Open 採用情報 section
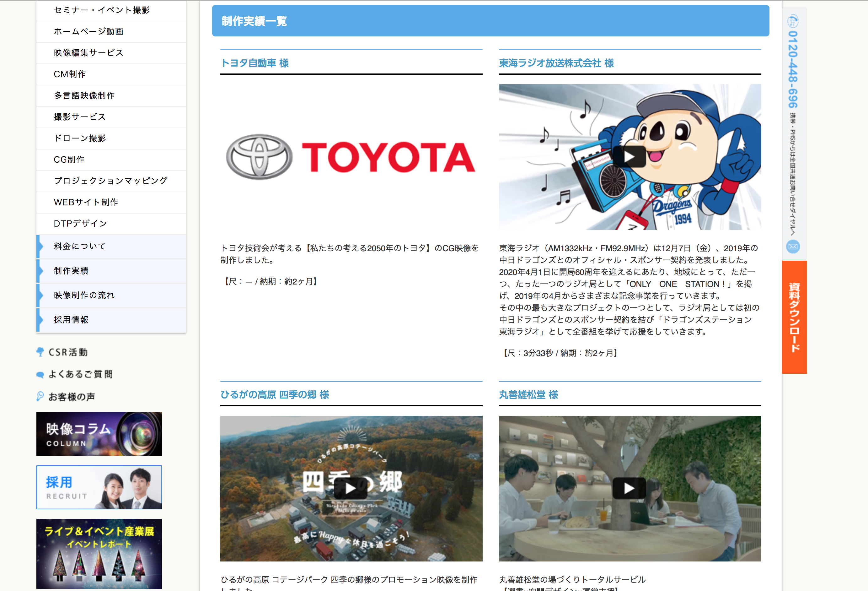This screenshot has height=591, width=868. 111,320
